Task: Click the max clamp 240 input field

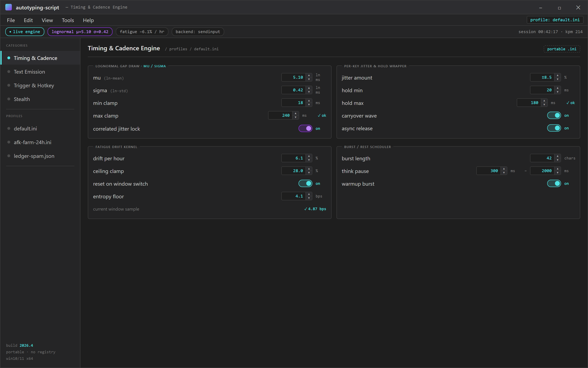Action: point(280,115)
